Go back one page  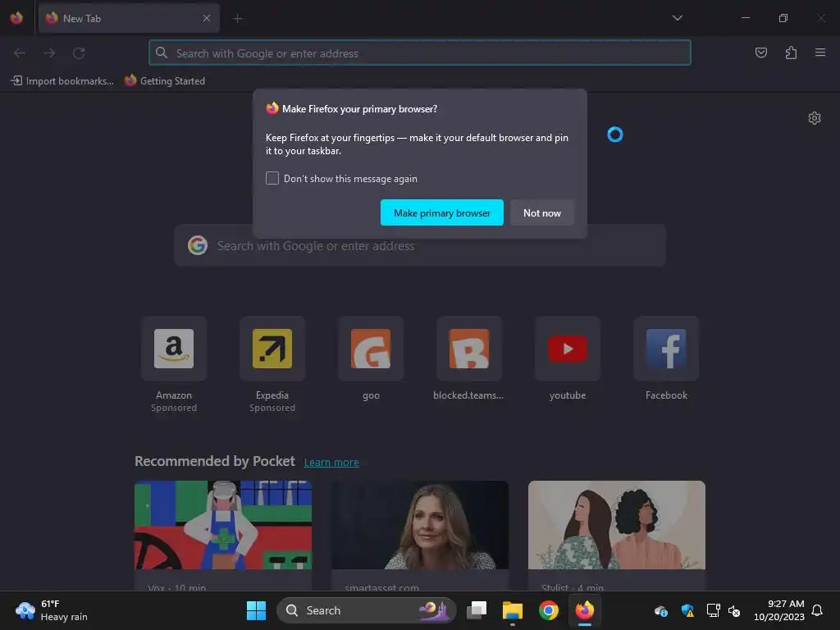[20, 53]
